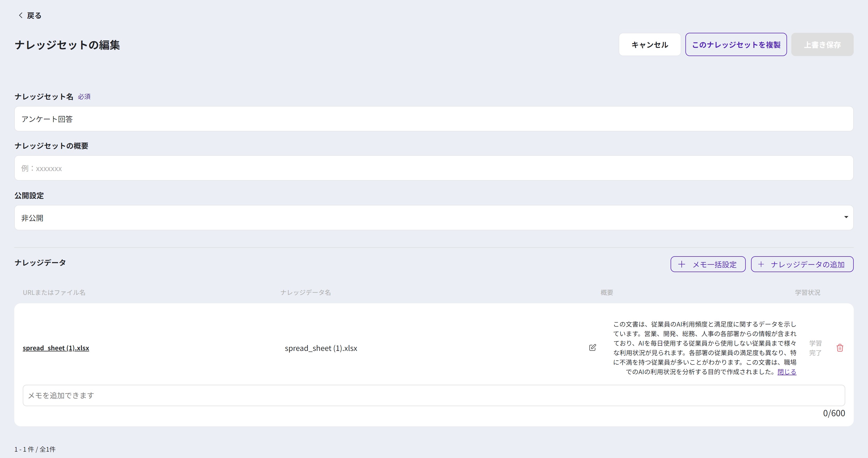Click the back arrow icon

point(21,16)
